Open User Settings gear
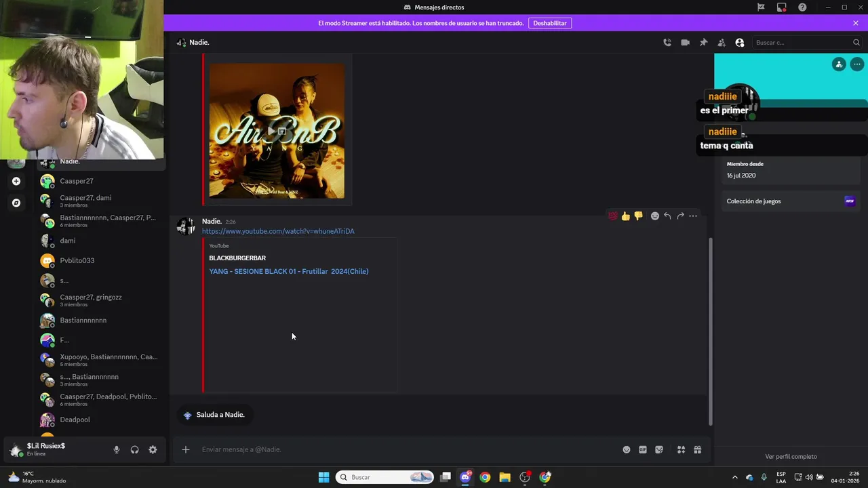This screenshot has width=868, height=488. click(153, 449)
